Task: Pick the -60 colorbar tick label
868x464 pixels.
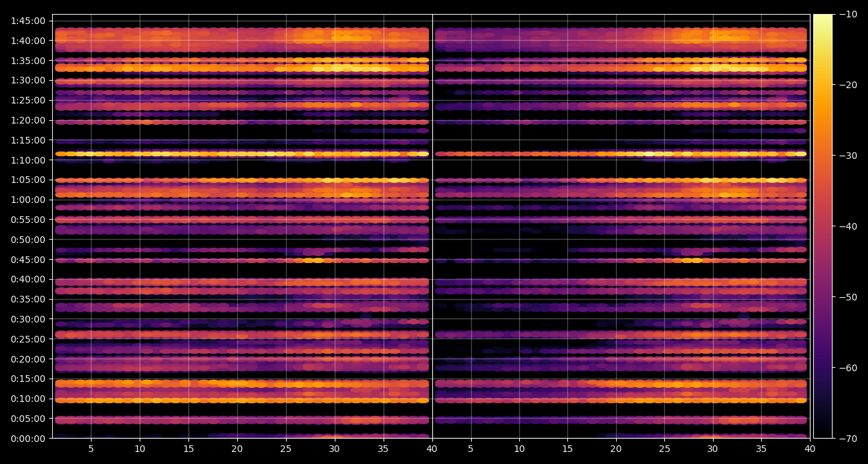Action: (848, 368)
